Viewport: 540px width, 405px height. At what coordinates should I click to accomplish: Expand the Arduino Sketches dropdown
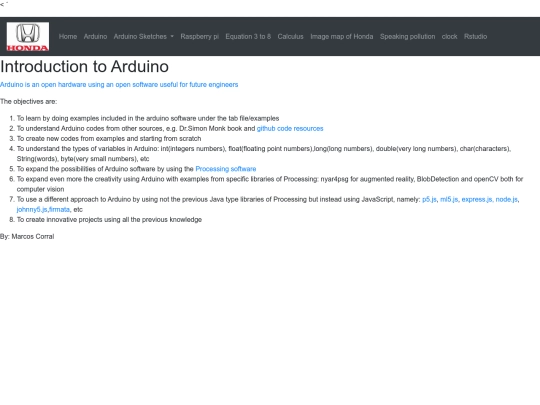click(144, 37)
